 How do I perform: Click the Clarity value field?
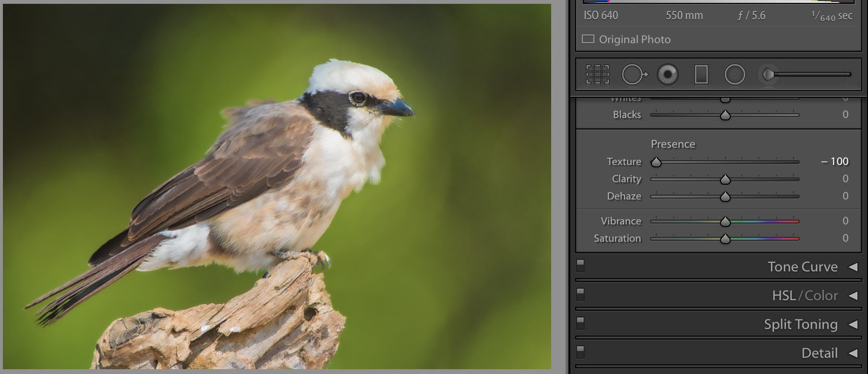point(845,179)
